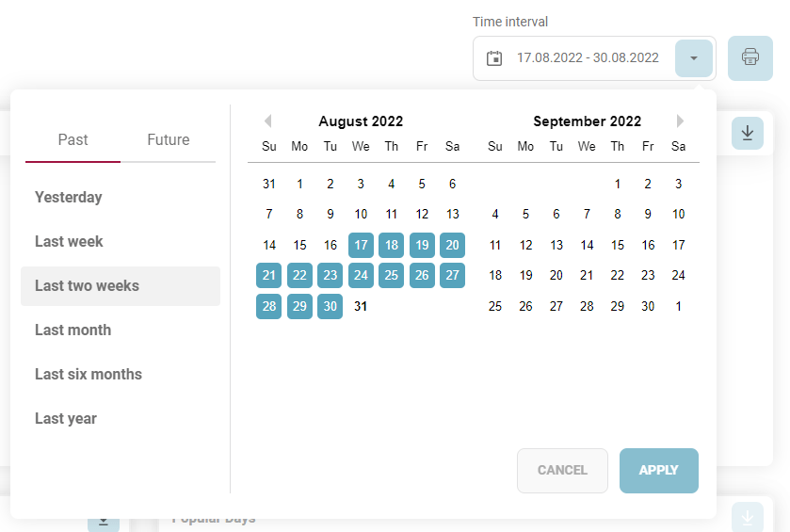Screen dimensions: 790x532
Task: Click the download icon near top right
Action: click(x=748, y=134)
